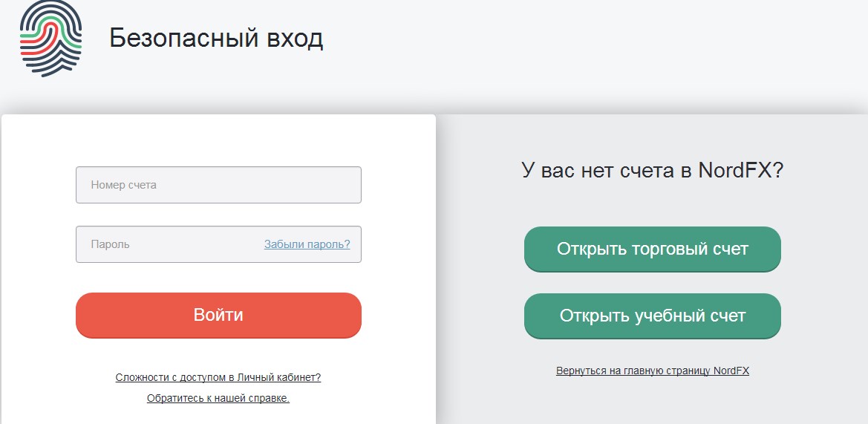Click the Открыть учебный счет button
868x424 pixels.
[653, 316]
